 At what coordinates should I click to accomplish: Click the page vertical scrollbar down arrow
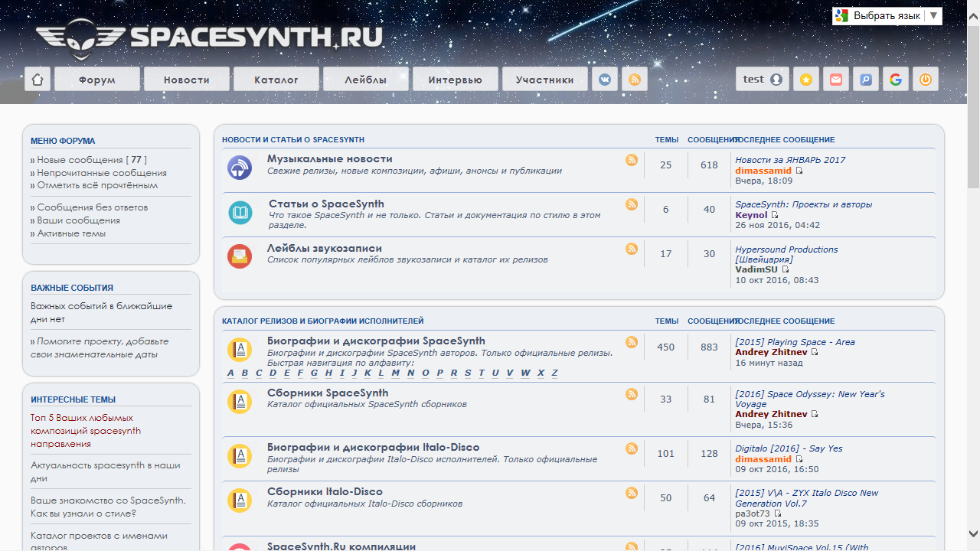coord(973,533)
